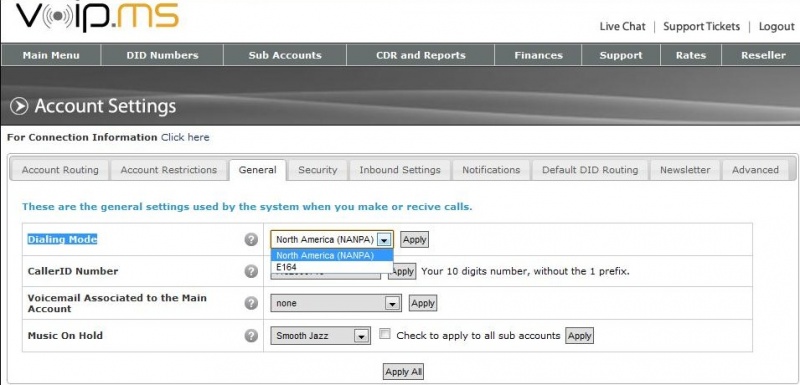Click 'Your 10 digits number' hint text
The image size is (800, 385).
tap(526, 271)
